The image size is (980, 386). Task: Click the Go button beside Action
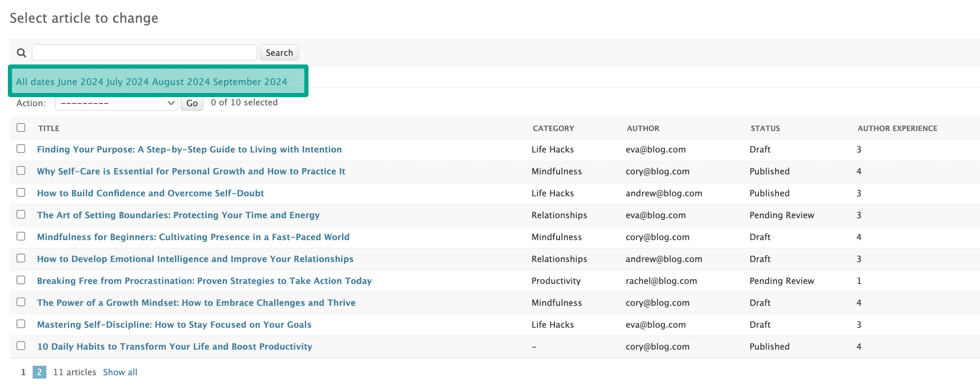[192, 103]
